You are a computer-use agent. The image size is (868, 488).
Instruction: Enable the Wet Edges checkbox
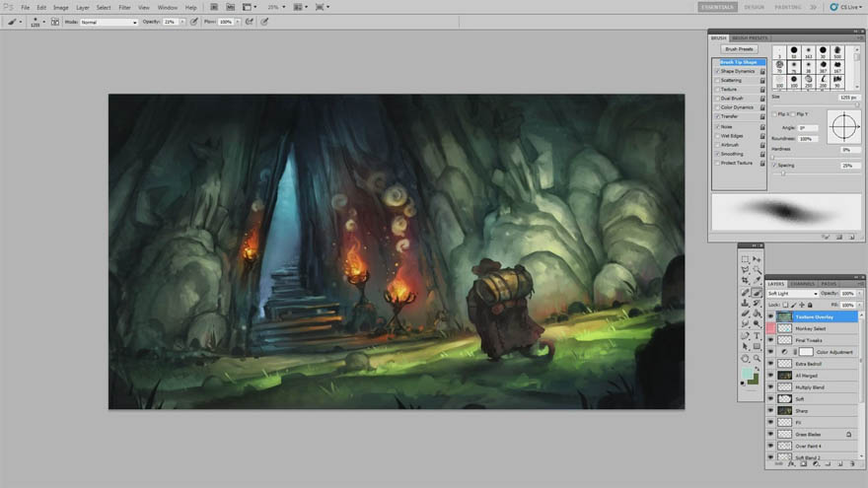(717, 136)
